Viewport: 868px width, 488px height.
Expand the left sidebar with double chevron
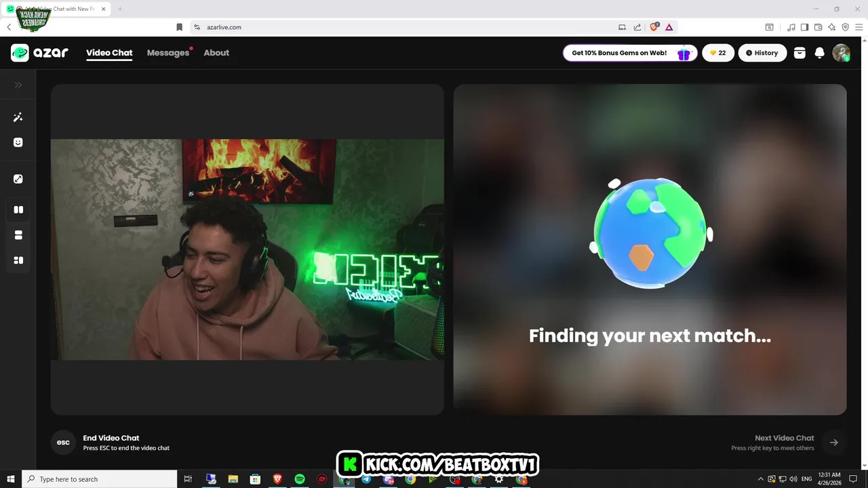(18, 85)
